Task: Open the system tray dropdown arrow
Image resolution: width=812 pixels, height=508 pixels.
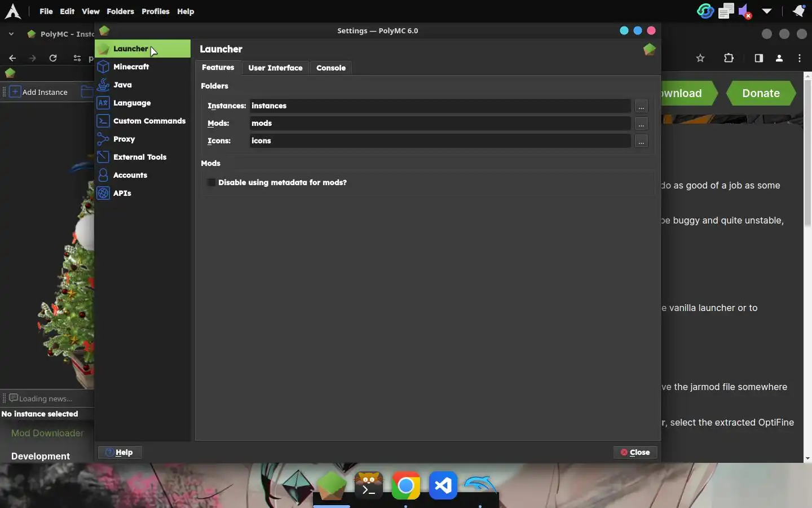Action: [767, 11]
